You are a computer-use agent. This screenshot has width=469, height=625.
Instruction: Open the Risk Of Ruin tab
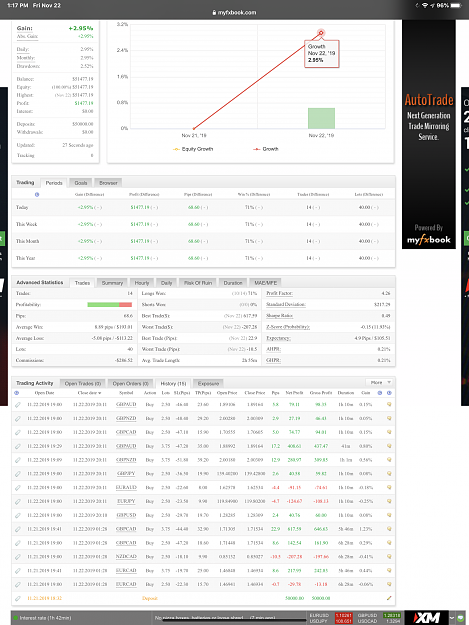(198, 283)
